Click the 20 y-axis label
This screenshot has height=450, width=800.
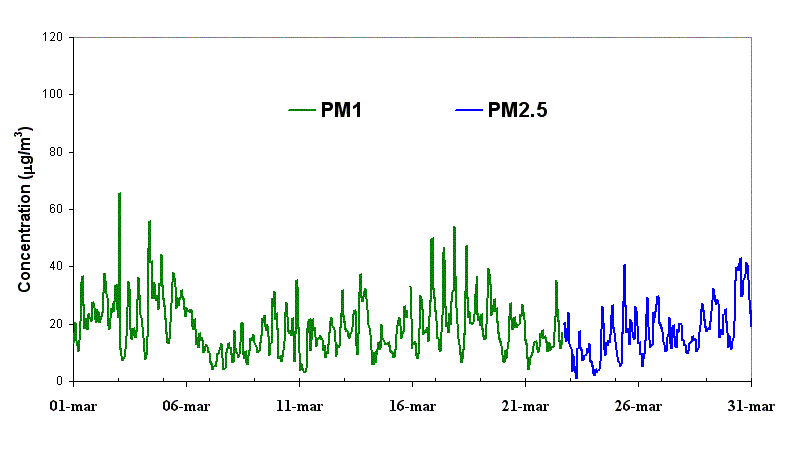(x=56, y=324)
